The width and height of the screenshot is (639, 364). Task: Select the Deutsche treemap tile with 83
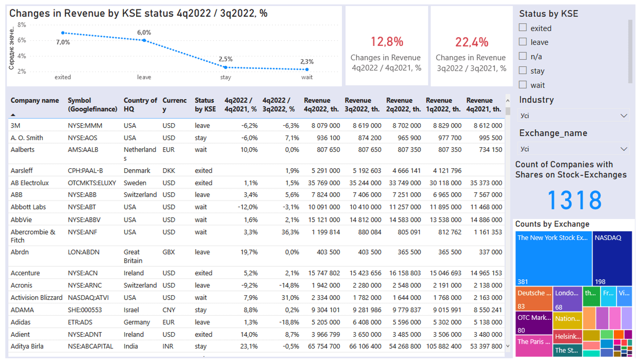[534, 298]
